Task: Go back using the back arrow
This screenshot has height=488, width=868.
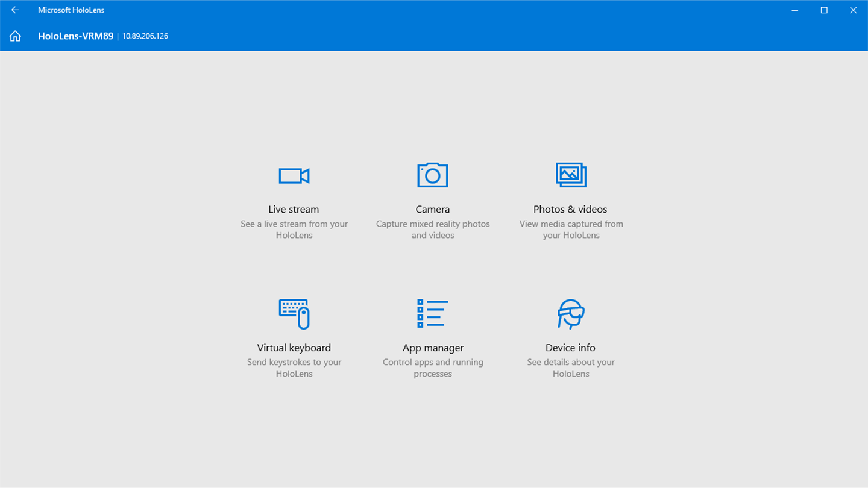Action: (15, 10)
